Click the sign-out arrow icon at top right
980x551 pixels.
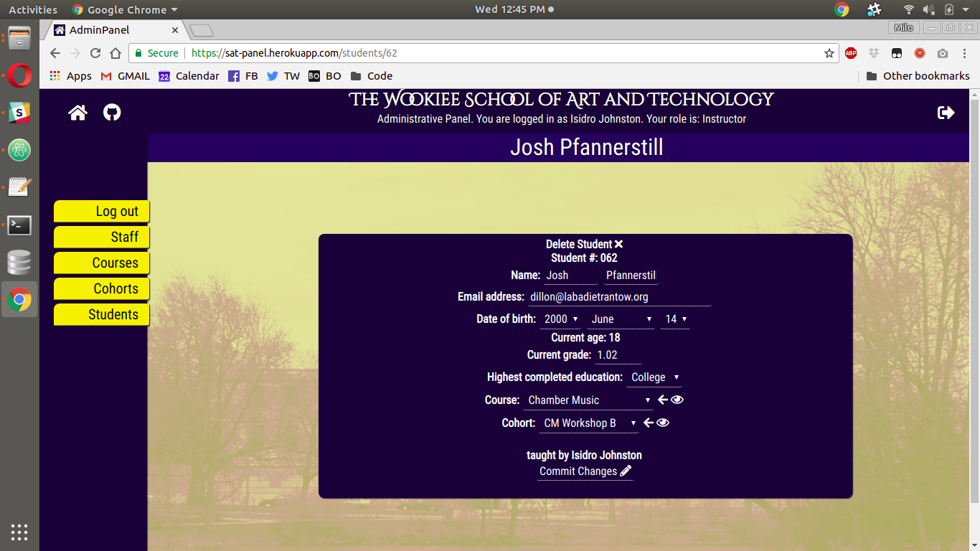946,113
